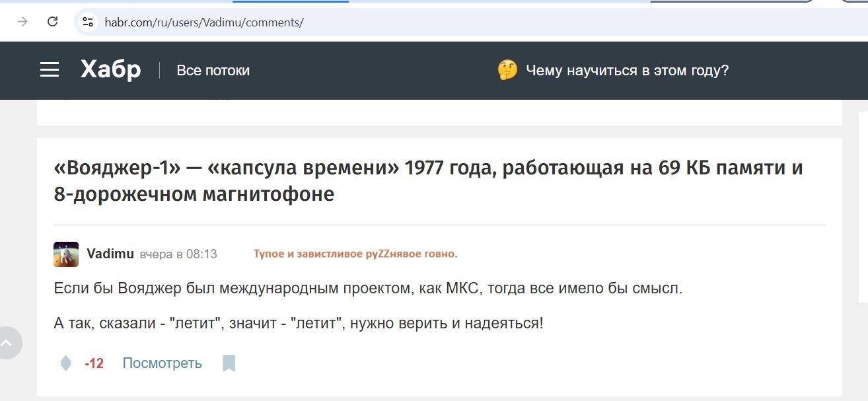868x401 pixels.
Task: Click the scroll-to-top chevron on the left edge
Action: click(x=9, y=343)
